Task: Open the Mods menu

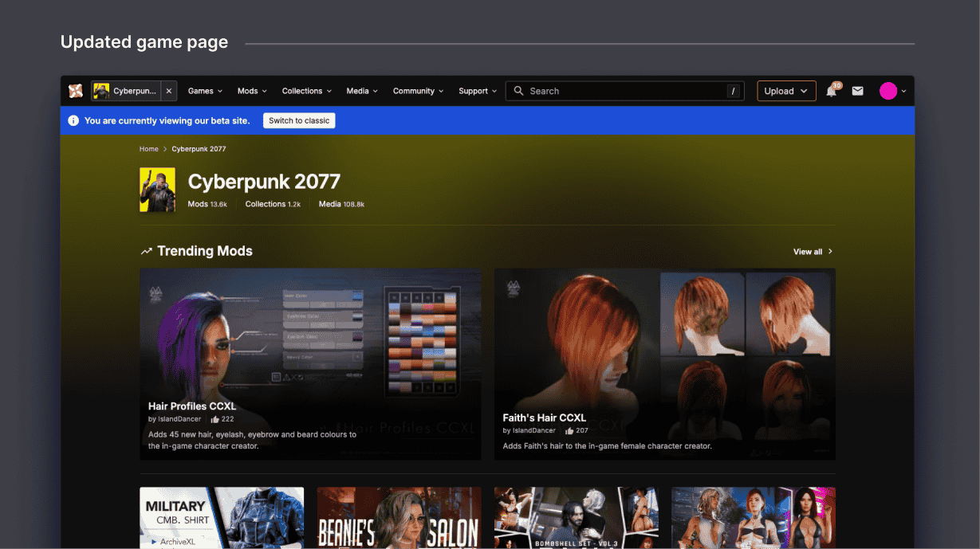Action: (252, 91)
